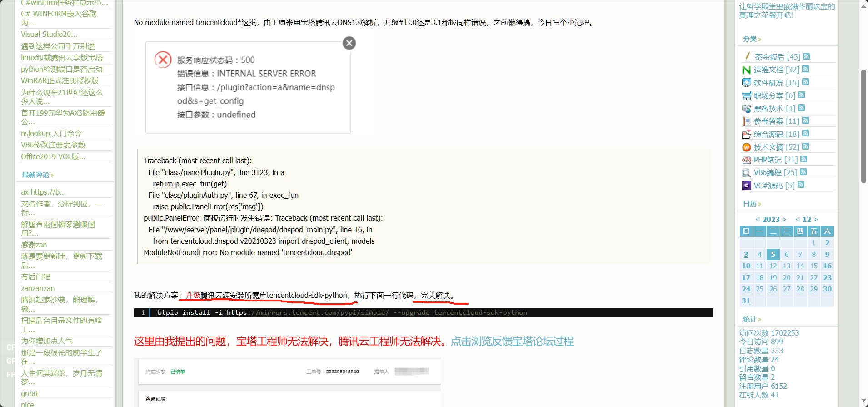Select highlighted day 5 in calendar

(x=773, y=255)
